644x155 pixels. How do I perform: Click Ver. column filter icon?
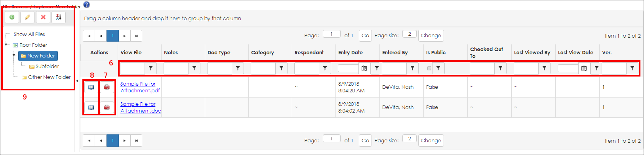[x=632, y=68]
